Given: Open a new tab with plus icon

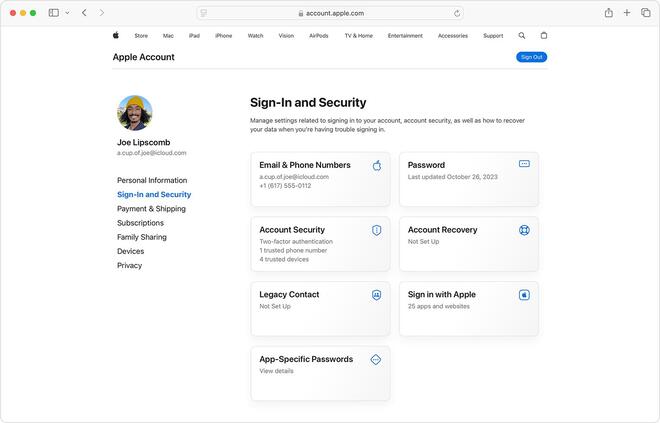Looking at the screenshot, I should coord(627,13).
